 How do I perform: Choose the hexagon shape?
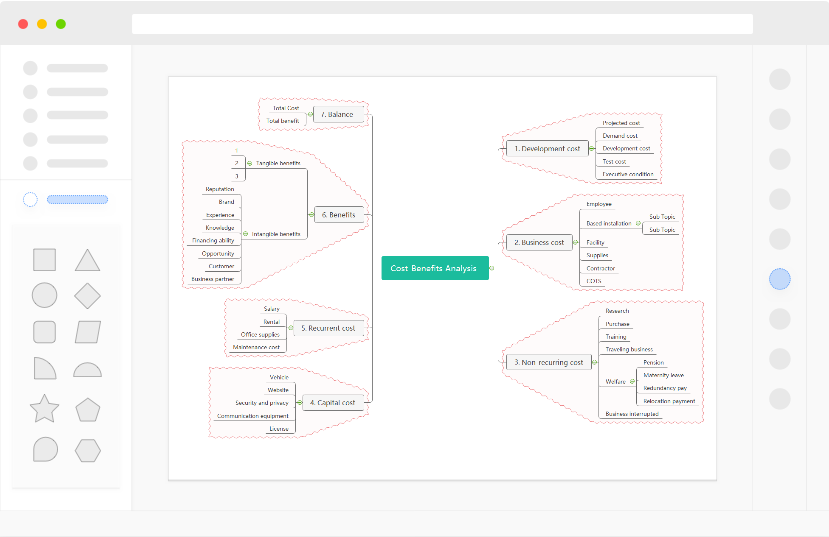pyautogui.click(x=87, y=450)
